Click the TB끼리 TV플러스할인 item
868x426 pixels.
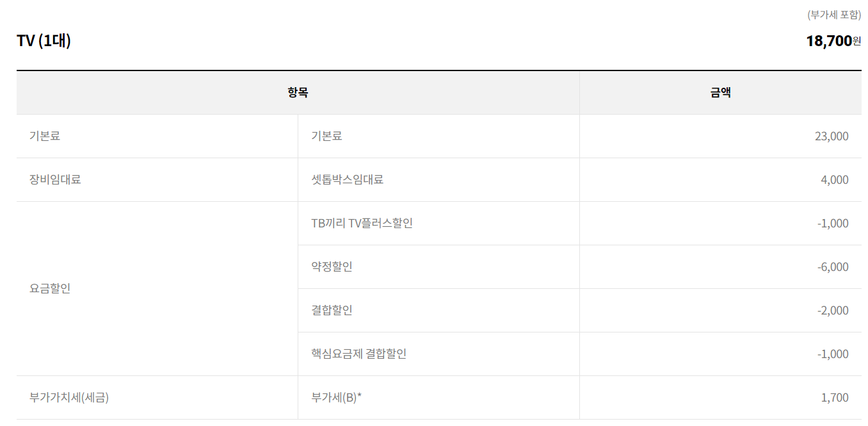click(362, 224)
